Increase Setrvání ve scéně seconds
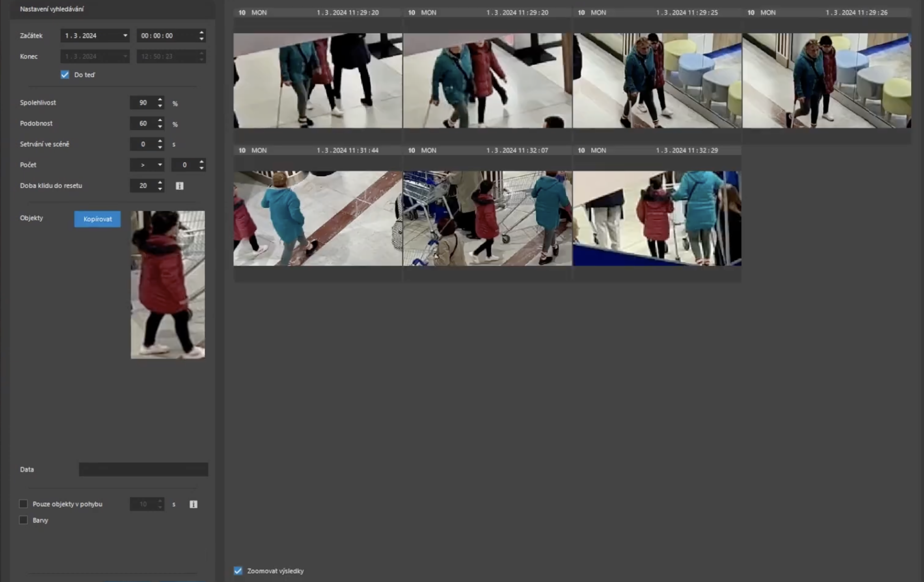 pyautogui.click(x=160, y=141)
